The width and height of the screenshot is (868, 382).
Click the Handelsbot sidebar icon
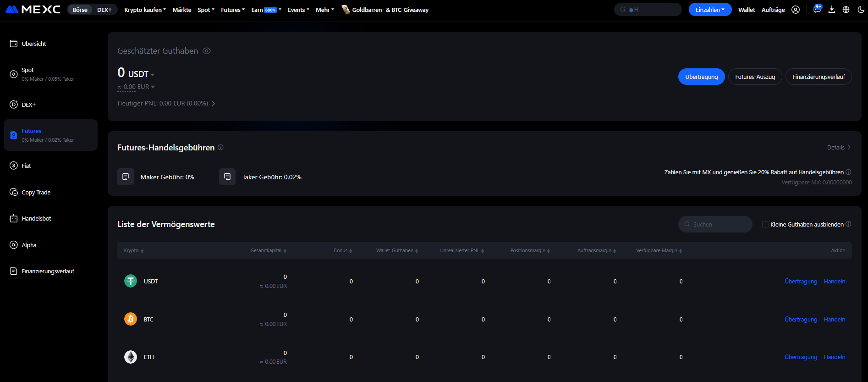tap(14, 218)
